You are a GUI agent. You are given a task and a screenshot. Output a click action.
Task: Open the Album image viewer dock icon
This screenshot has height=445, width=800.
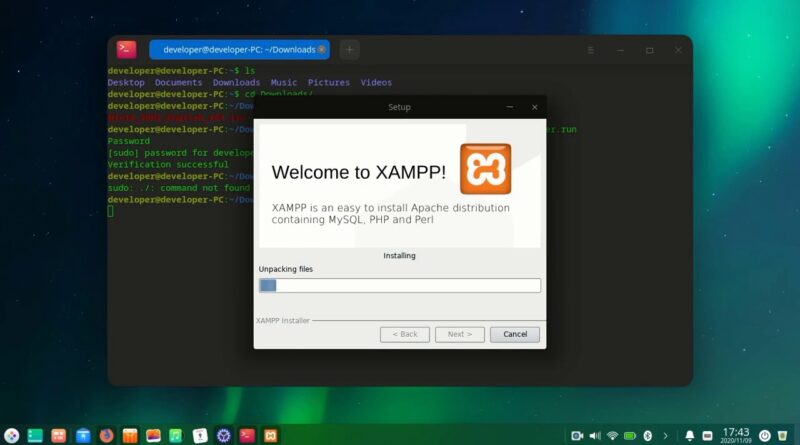154,436
